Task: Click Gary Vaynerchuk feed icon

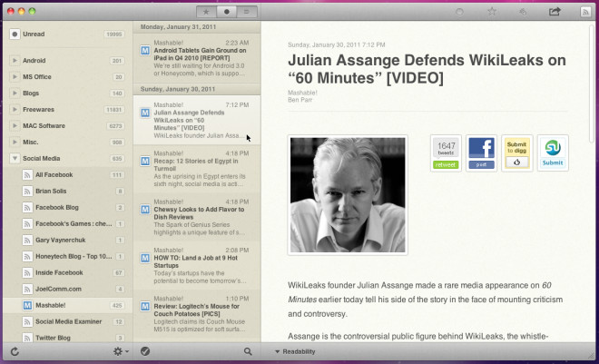Action: [x=27, y=241]
